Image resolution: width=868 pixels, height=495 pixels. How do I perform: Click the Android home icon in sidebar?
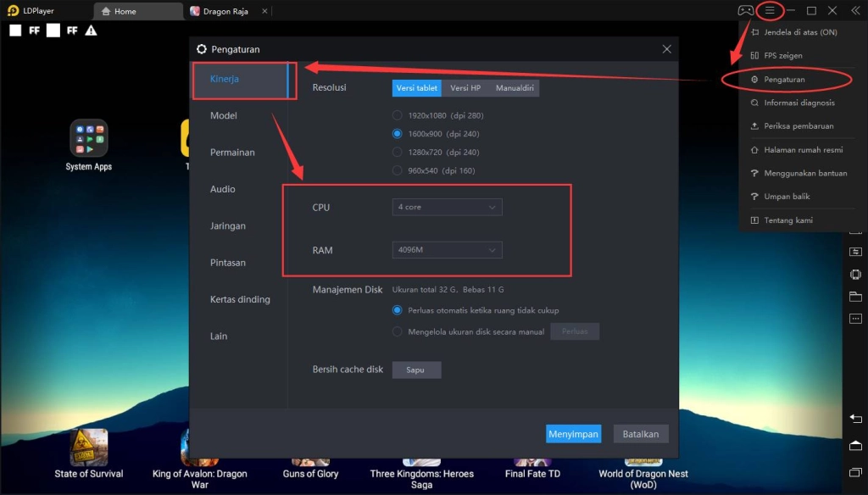tap(855, 446)
